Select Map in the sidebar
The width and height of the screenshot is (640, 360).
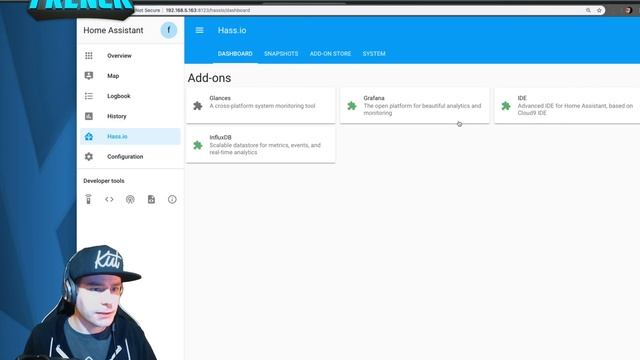click(x=130, y=76)
